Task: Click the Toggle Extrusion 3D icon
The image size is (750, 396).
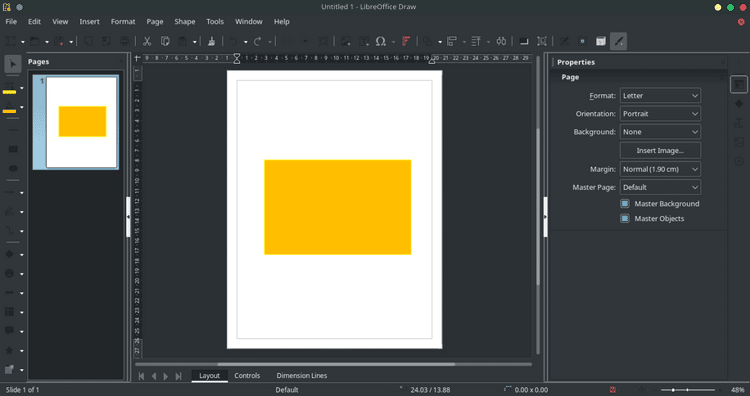Action: [x=601, y=41]
